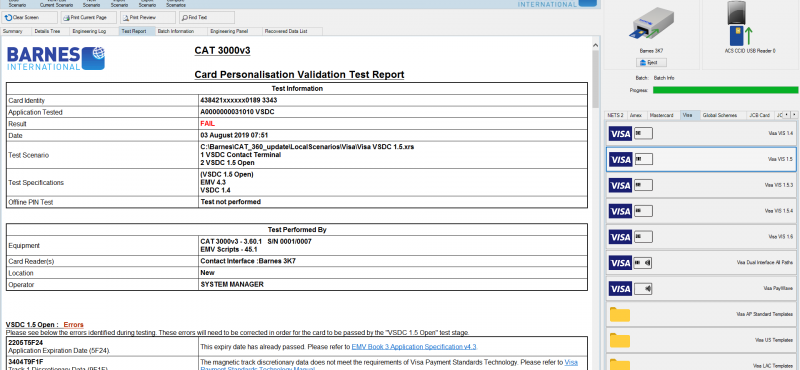Click the error code 2205T5F24
The height and width of the screenshot is (370, 800).
pyautogui.click(x=26, y=342)
